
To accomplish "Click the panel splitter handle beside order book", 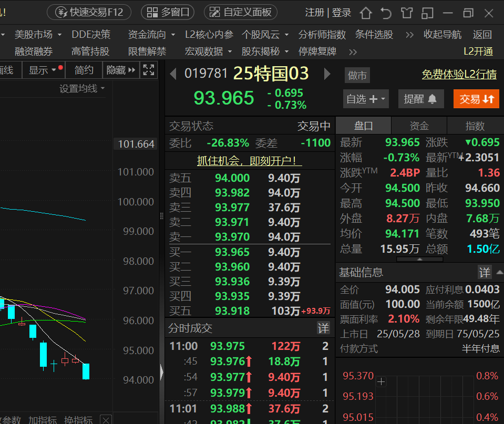I will (x=162, y=215).
